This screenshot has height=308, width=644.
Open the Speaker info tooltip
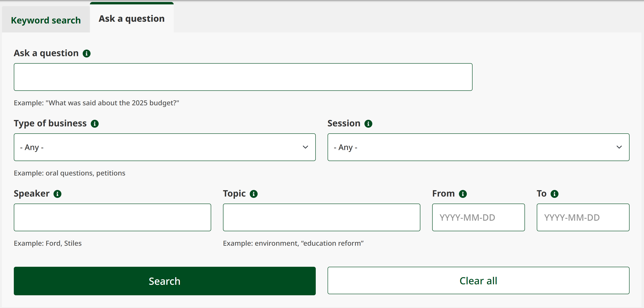click(x=57, y=194)
